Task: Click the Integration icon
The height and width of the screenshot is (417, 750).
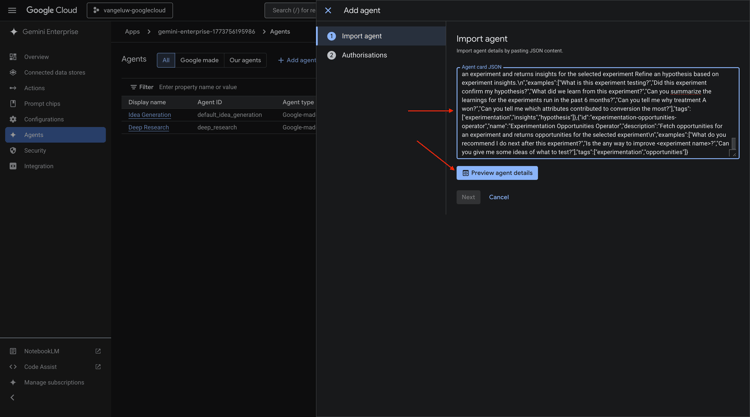Action: (13, 166)
